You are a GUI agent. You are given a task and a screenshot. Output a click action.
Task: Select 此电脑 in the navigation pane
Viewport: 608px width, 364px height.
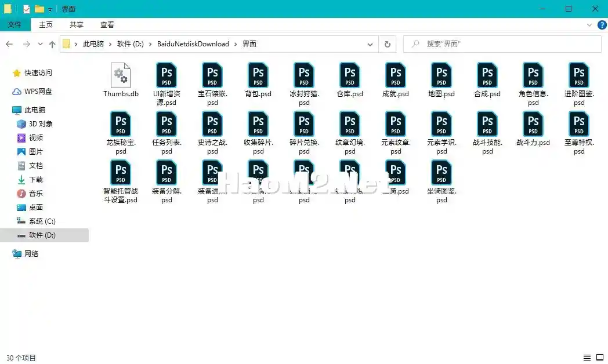coord(35,110)
